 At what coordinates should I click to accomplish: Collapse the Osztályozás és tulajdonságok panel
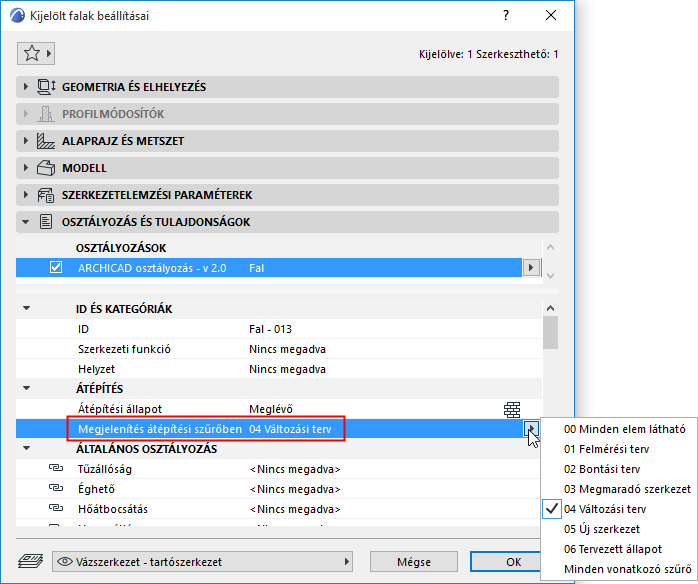tap(25, 222)
